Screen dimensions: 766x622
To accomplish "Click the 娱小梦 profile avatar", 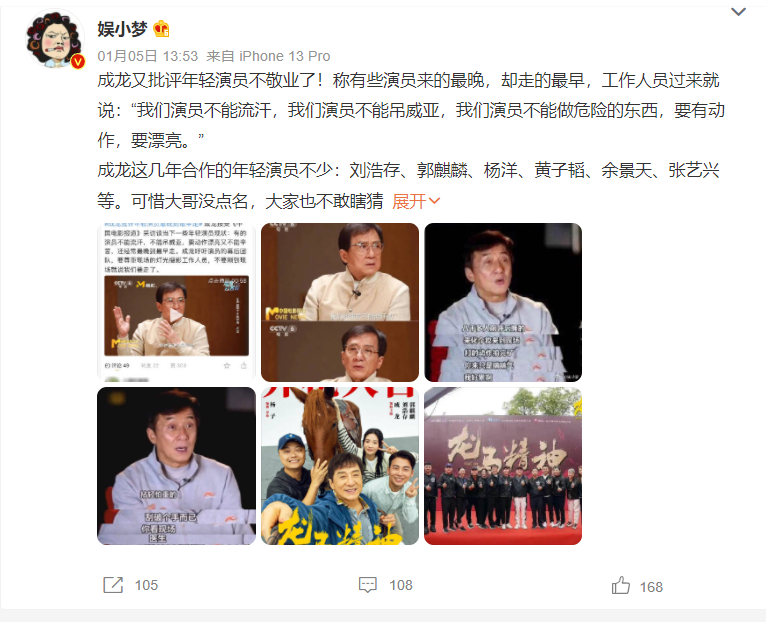I will coord(54,39).
